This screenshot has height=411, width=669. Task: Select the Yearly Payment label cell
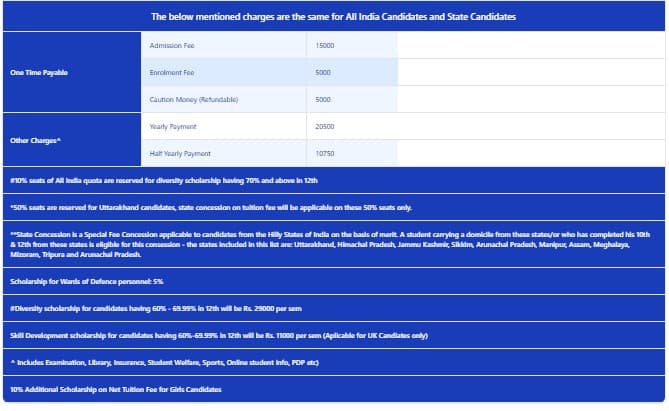(173, 127)
